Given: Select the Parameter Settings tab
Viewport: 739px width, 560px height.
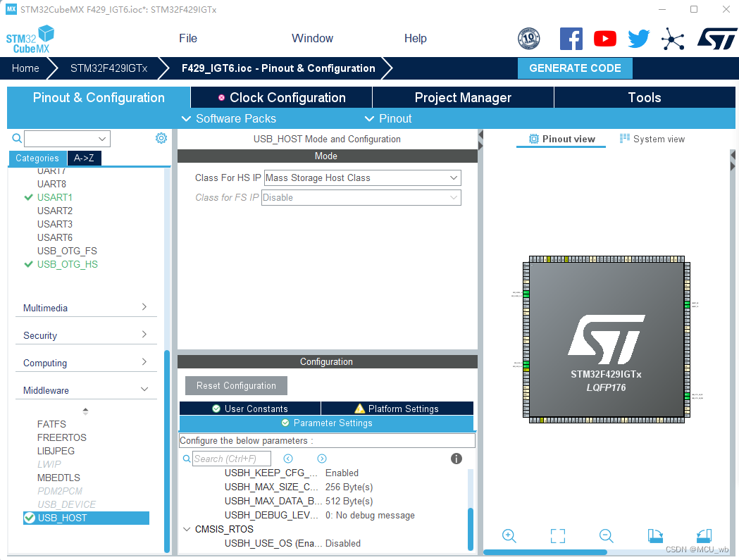Looking at the screenshot, I should coord(327,423).
